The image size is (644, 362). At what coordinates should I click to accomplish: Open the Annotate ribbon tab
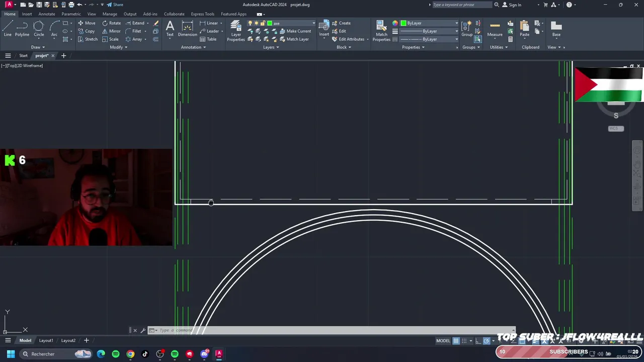tap(47, 14)
